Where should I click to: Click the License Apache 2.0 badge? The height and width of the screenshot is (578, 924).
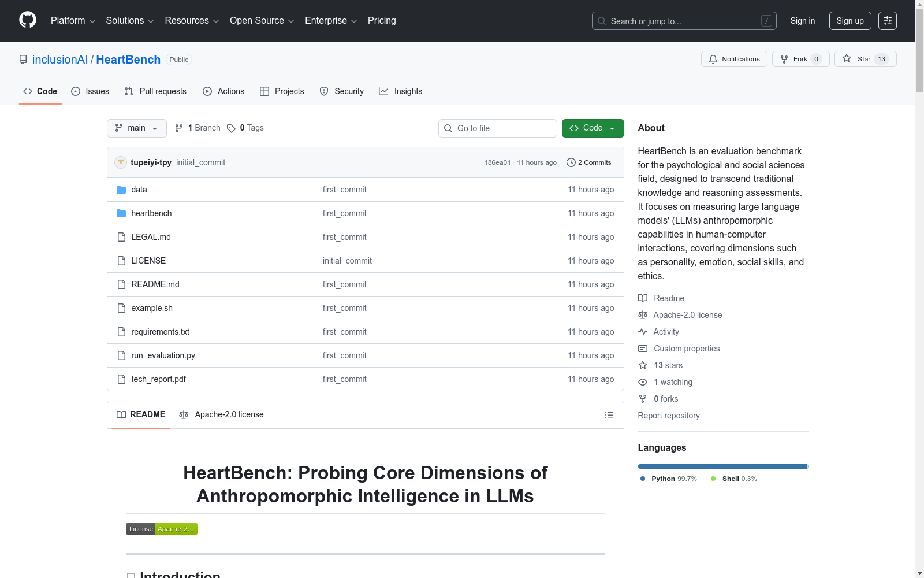tap(162, 529)
